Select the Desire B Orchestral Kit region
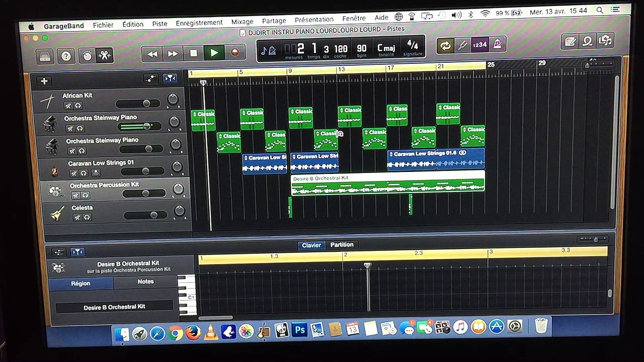The width and height of the screenshot is (644, 362). coord(387,183)
